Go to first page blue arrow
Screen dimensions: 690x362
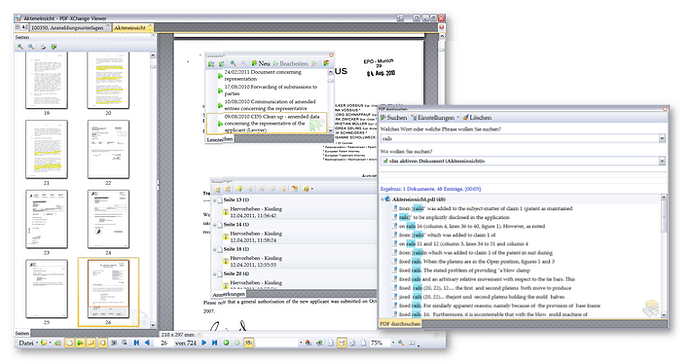pyautogui.click(x=136, y=343)
